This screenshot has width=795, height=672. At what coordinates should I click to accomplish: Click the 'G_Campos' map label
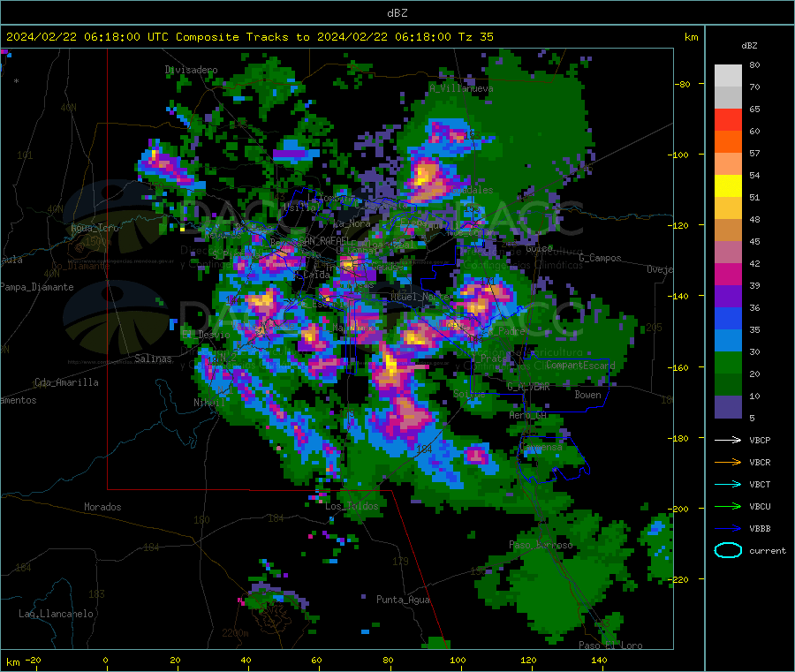[600, 258]
